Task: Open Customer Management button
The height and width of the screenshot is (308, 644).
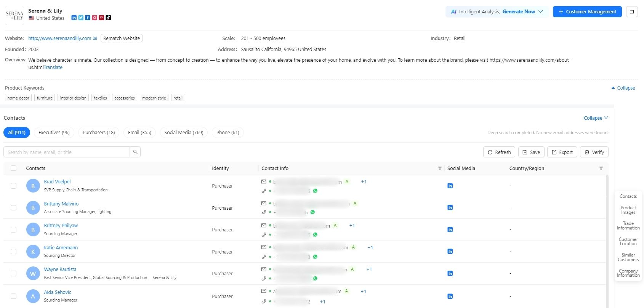Action: pyautogui.click(x=587, y=12)
